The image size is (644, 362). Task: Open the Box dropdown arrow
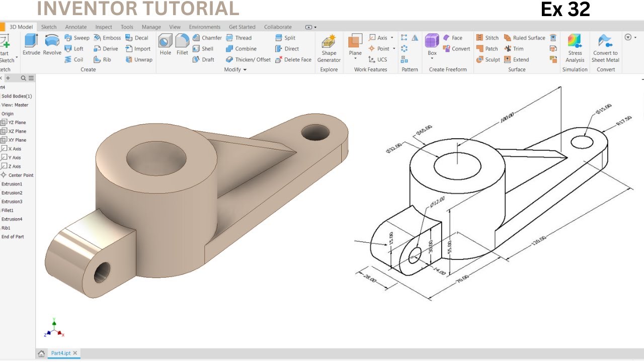[432, 59]
